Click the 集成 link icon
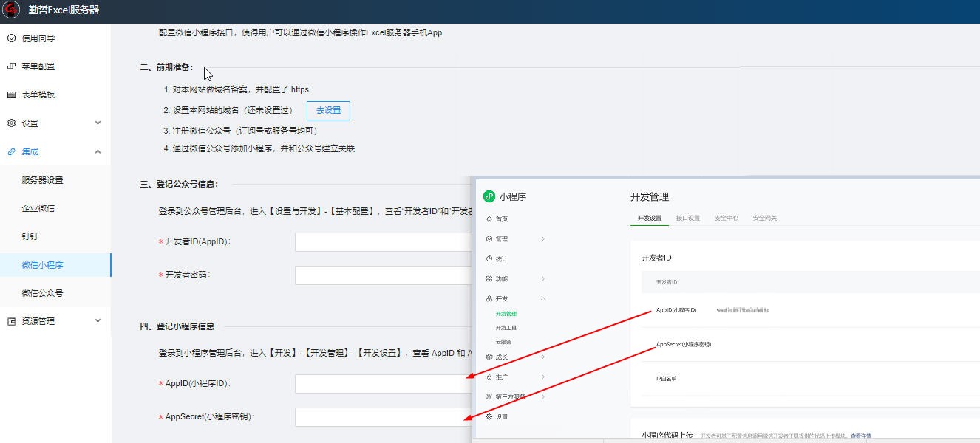The height and width of the screenshot is (443, 980). pyautogui.click(x=11, y=151)
